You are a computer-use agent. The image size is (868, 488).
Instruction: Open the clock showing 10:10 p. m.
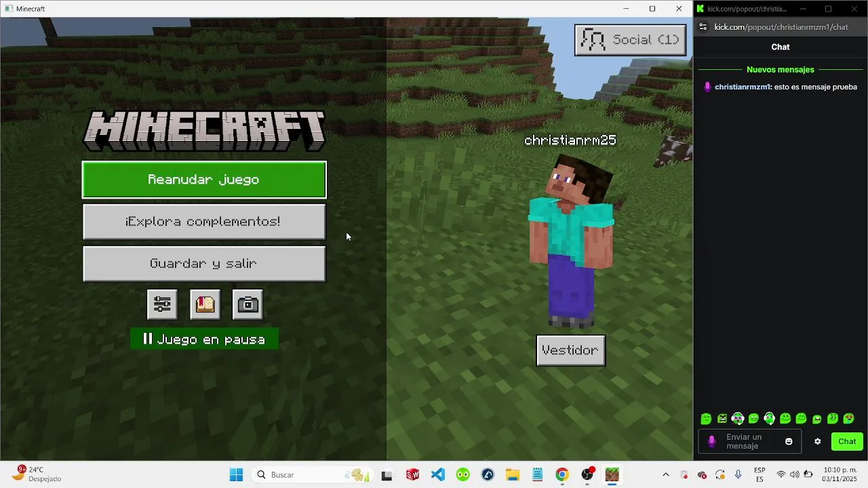(840, 475)
